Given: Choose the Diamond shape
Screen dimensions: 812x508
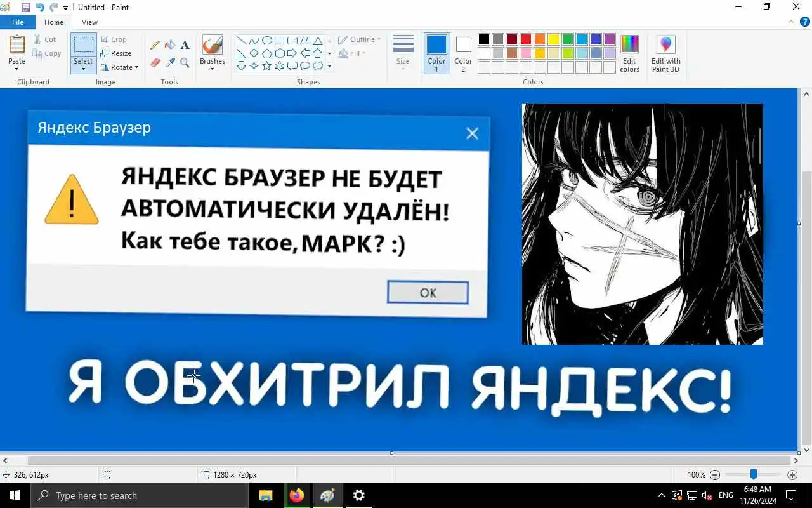Looking at the screenshot, I should [x=254, y=53].
